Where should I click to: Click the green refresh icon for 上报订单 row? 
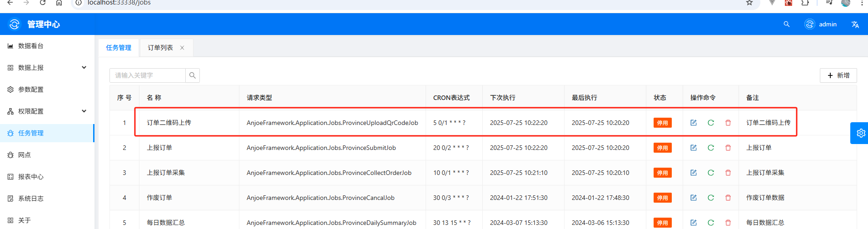710,148
